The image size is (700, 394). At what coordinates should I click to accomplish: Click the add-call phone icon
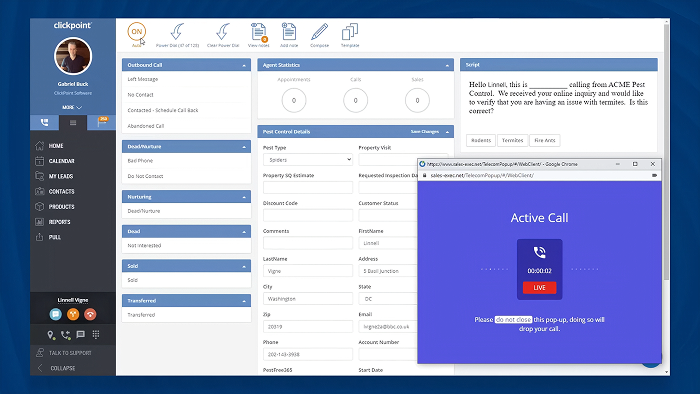coord(66,335)
